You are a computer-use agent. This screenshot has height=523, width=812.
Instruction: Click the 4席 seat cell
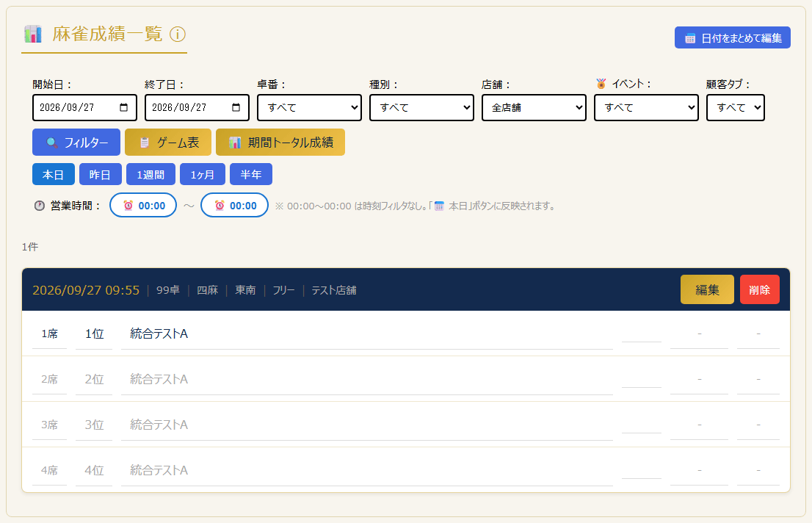(50, 470)
